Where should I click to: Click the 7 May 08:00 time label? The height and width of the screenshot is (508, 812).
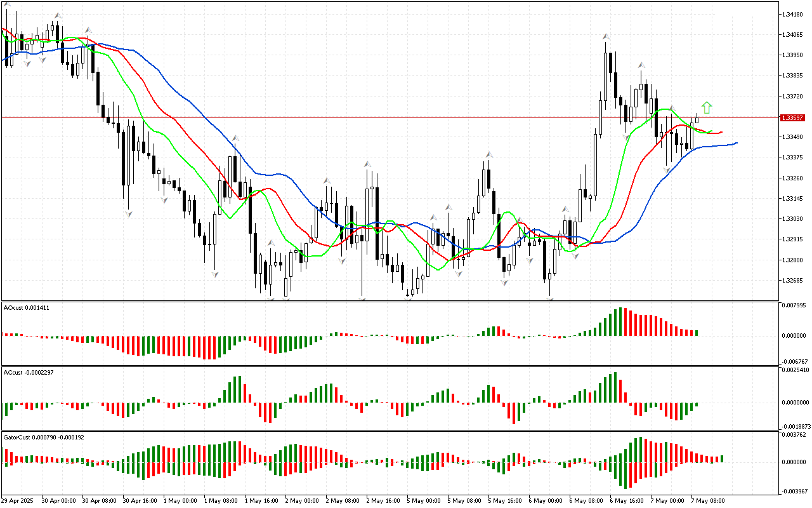[708, 500]
